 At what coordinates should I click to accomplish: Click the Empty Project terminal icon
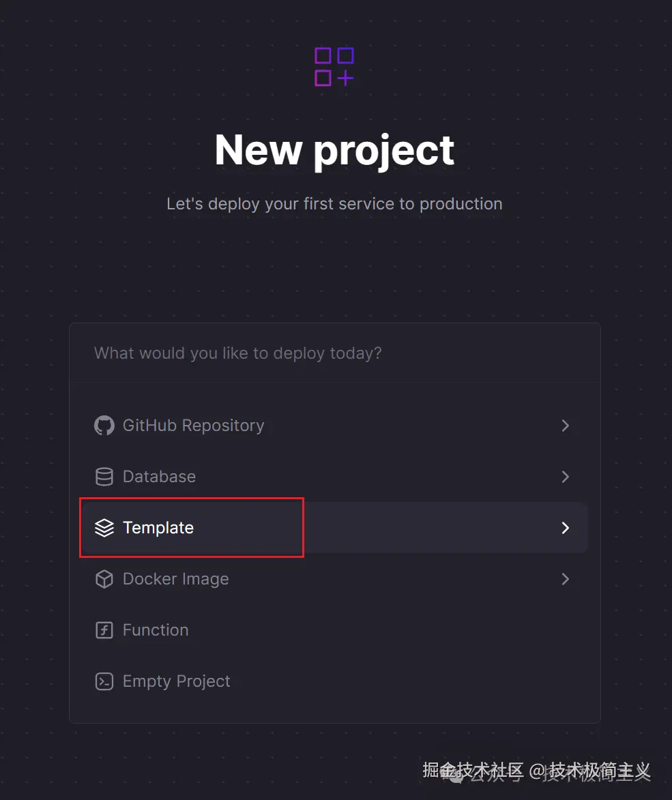pos(104,681)
